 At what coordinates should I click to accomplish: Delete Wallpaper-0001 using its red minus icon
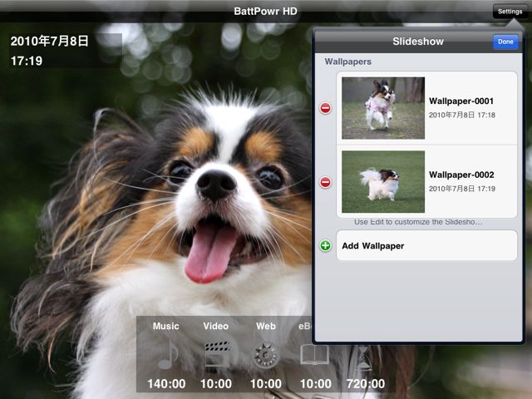325,108
